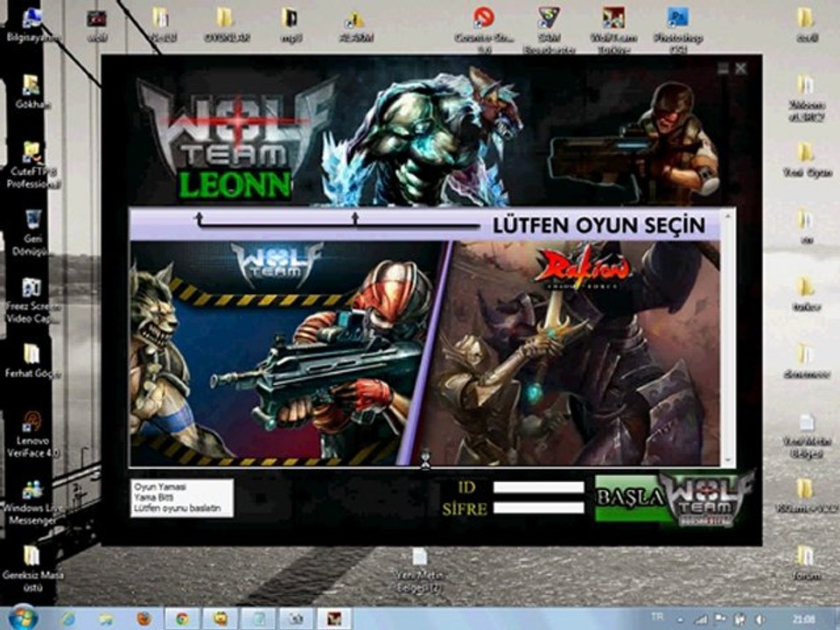This screenshot has height=630, width=840.
Task: Minimize the WolfTeam launcher window
Action: pos(724,68)
